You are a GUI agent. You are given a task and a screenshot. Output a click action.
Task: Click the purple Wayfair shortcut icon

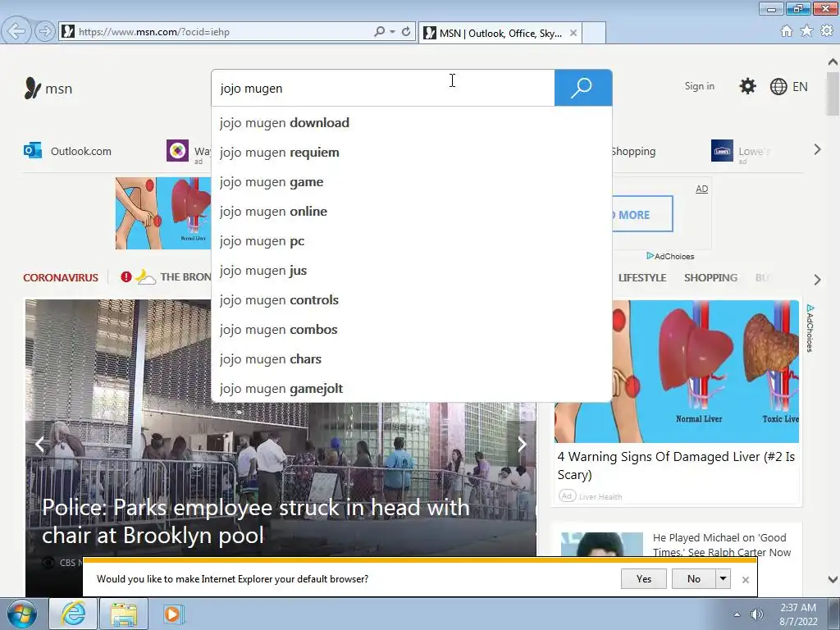(x=177, y=151)
